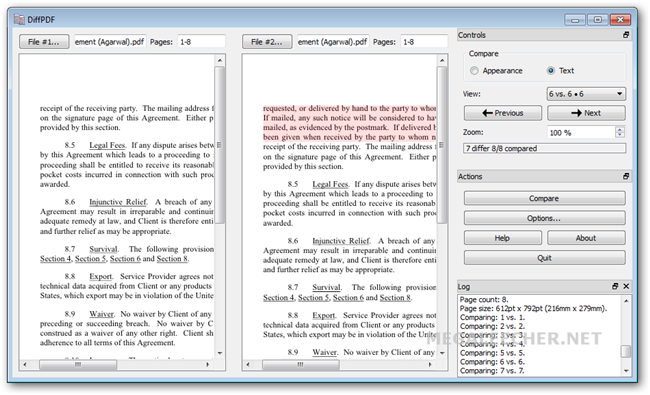This screenshot has height=395, width=650.
Task: Close the Log panel
Action: (x=626, y=286)
